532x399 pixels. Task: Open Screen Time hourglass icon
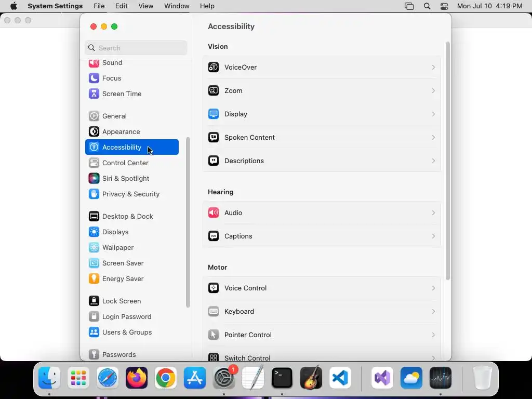click(94, 94)
